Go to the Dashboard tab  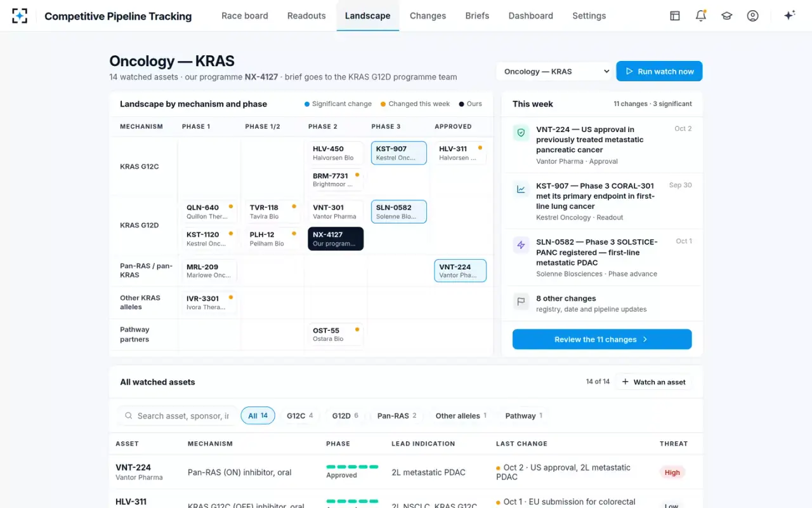click(531, 16)
